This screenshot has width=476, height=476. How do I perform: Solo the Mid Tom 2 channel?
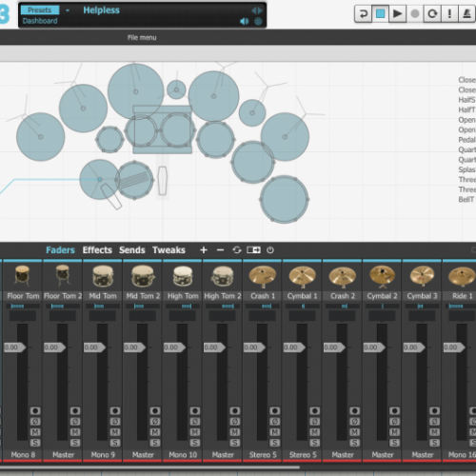point(155,443)
